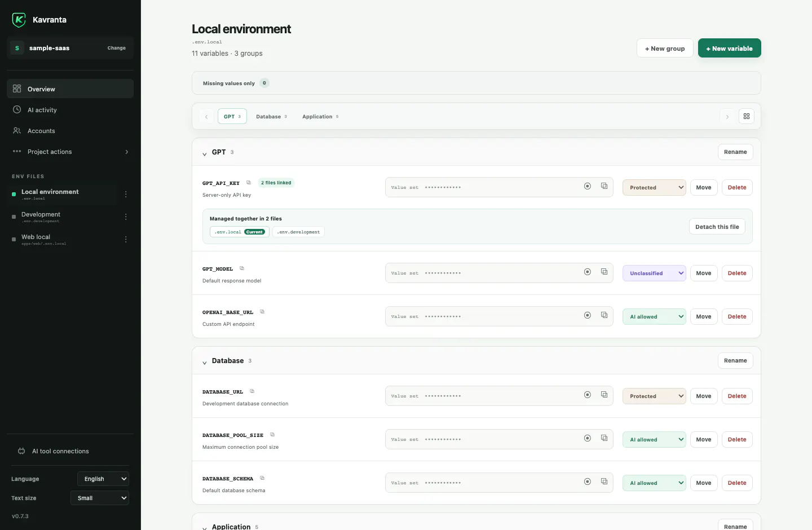Image resolution: width=812 pixels, height=530 pixels.
Task: Select the Development env file
Action: [x=62, y=217]
